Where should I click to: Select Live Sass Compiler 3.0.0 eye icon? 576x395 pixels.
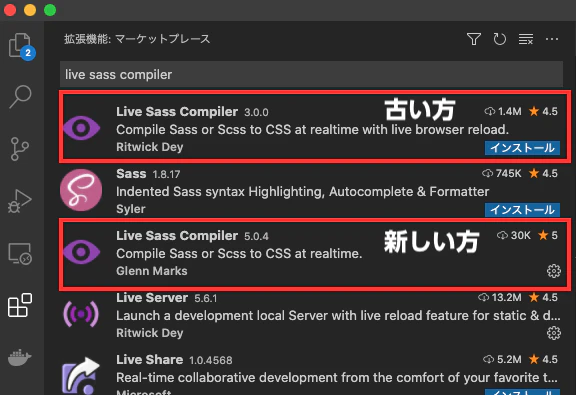pyautogui.click(x=81, y=128)
